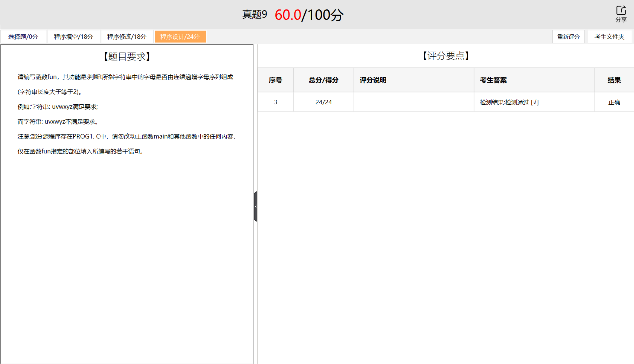Click the 程序设计/24分 tab

(x=180, y=37)
